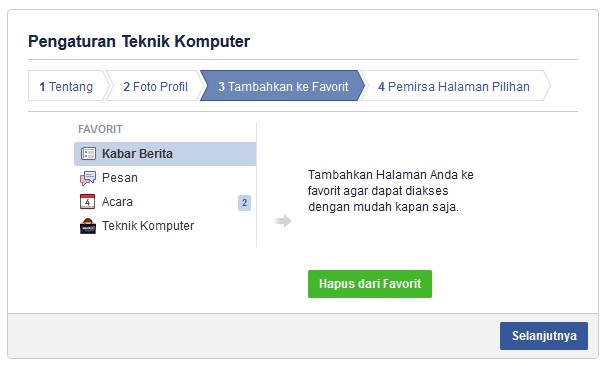Click the Pesan speech bubble icon
Viewport: 609px width, 366px height.
[88, 178]
